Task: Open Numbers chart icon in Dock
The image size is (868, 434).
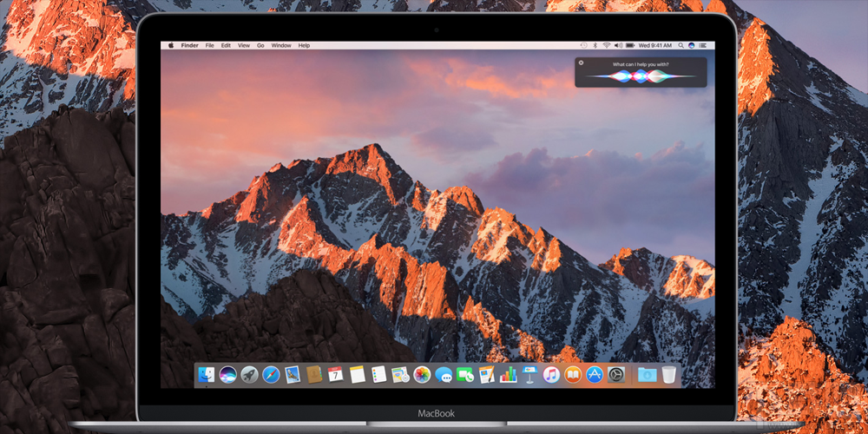Action: point(508,375)
